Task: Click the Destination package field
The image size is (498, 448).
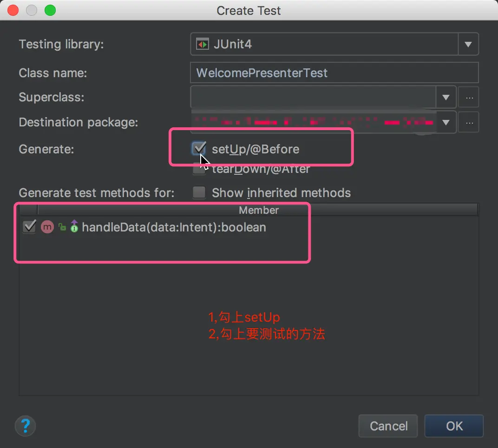Action: [313, 122]
